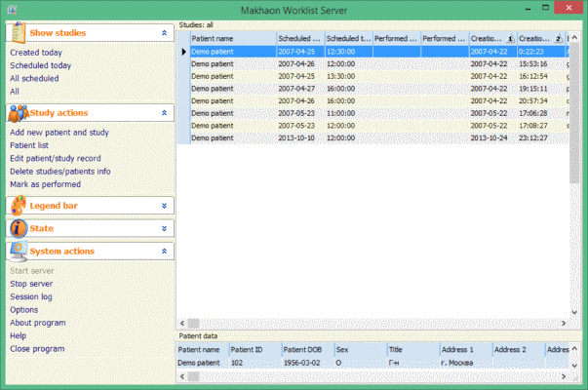Click Mark as performed
Image resolution: width=588 pixels, height=390 pixels.
[46, 184]
